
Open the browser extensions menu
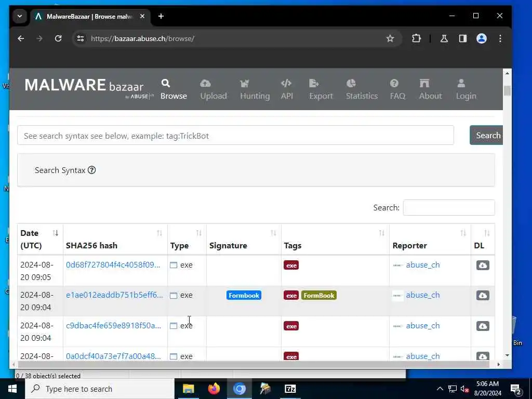pyautogui.click(x=416, y=38)
